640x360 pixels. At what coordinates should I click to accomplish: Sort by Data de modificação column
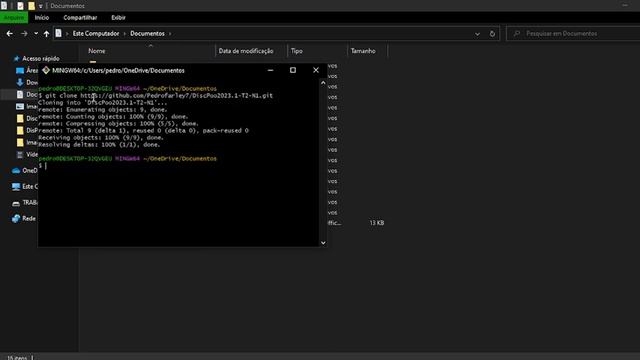coord(246,51)
